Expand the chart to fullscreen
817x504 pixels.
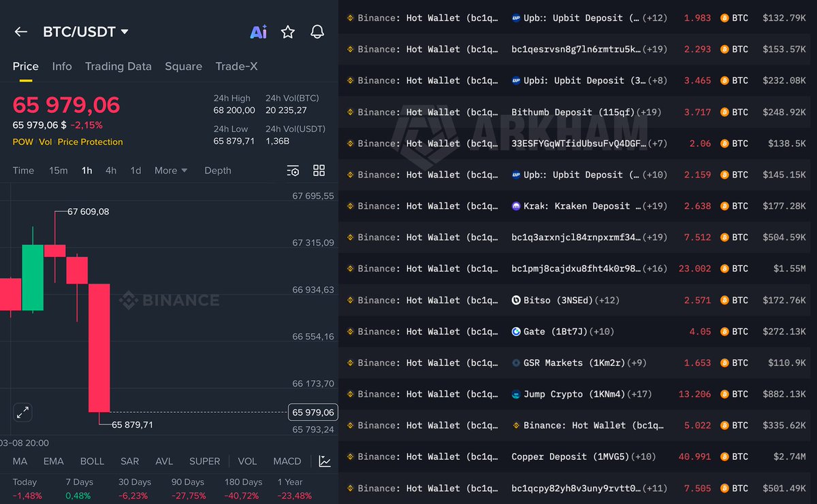[x=22, y=412]
